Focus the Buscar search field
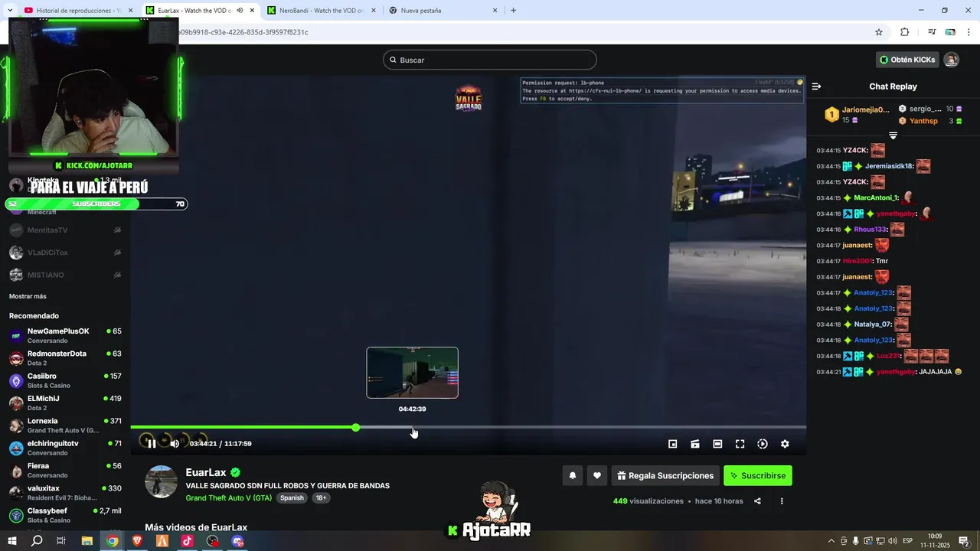This screenshot has height=551, width=980. [490, 60]
